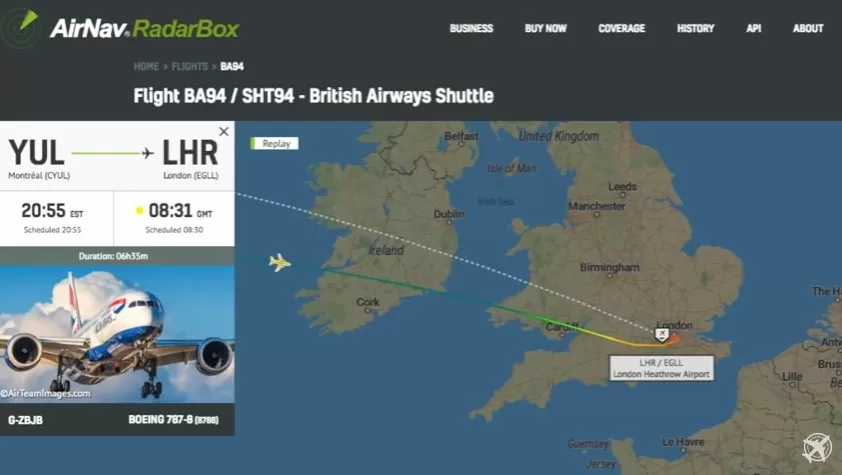842x475 pixels.
Task: Go to Home breadcrumb link
Action: (146, 67)
